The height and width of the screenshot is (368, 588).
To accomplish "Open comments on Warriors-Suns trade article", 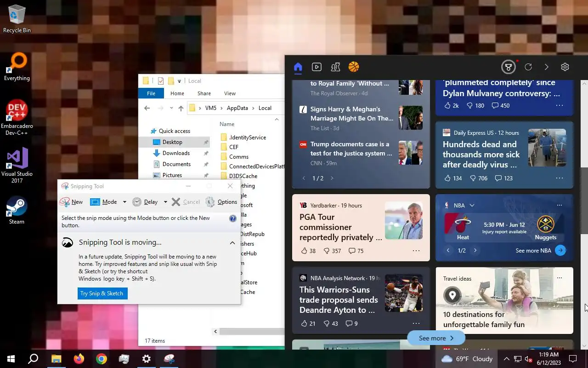I will point(351,323).
